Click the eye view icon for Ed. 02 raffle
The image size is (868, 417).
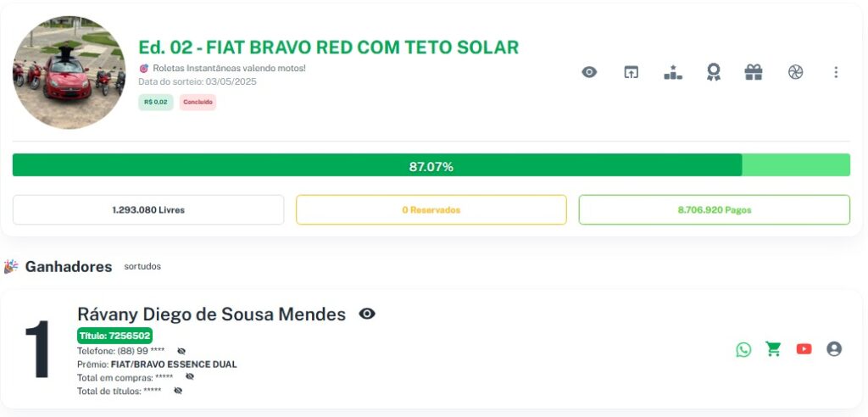589,73
